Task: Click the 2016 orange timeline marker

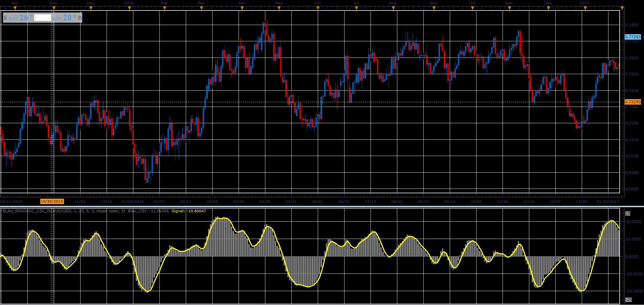Action: (x=130, y=8)
